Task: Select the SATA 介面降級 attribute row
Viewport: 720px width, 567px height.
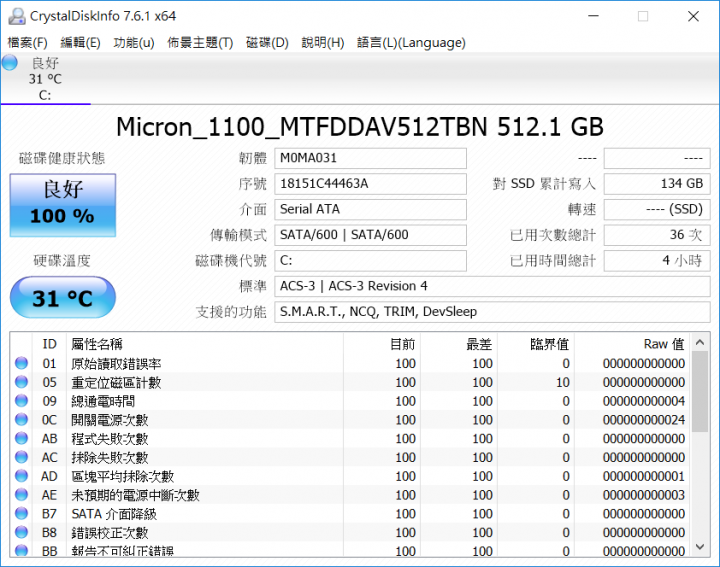Action: click(x=349, y=514)
